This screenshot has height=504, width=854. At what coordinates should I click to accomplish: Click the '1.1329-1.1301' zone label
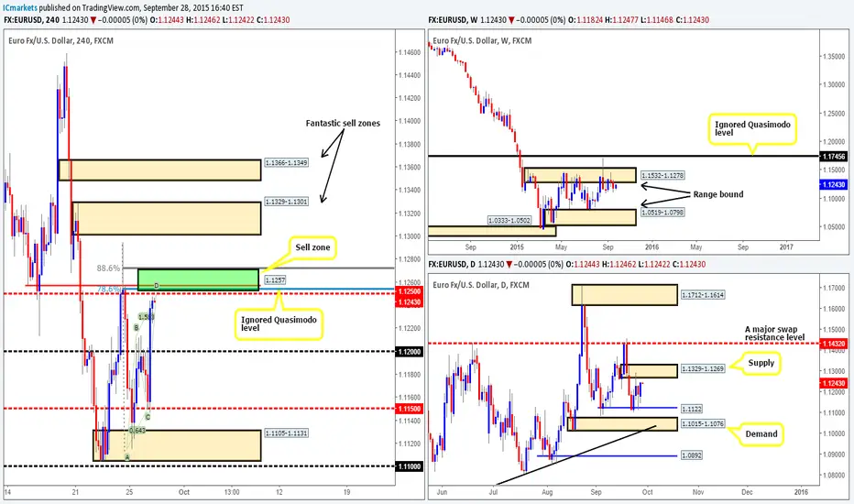coord(286,202)
